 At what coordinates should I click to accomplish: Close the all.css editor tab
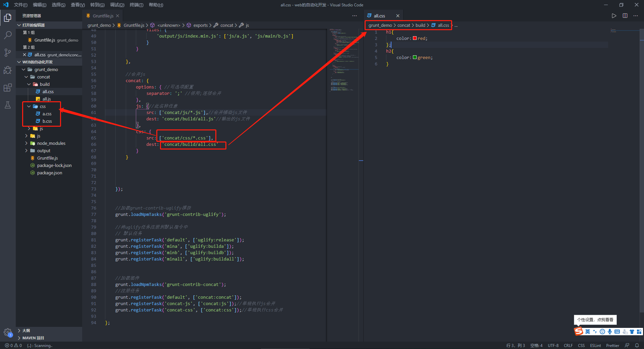coord(398,16)
